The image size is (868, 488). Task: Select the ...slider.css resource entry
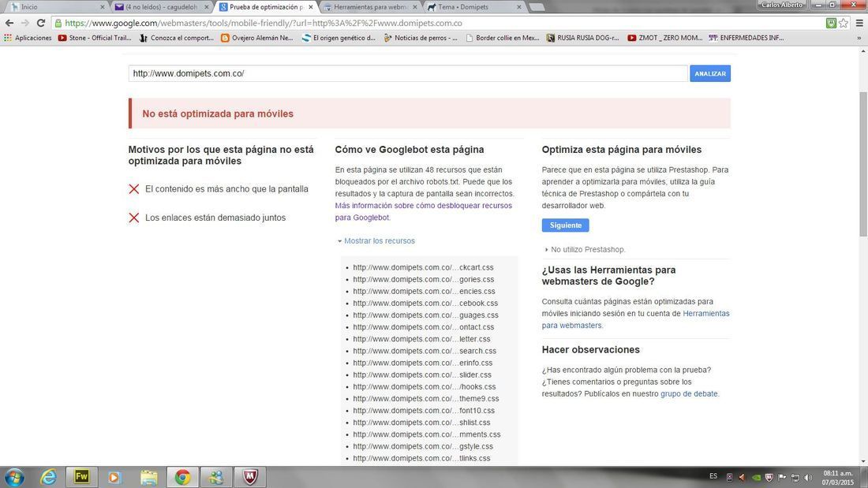click(422, 374)
